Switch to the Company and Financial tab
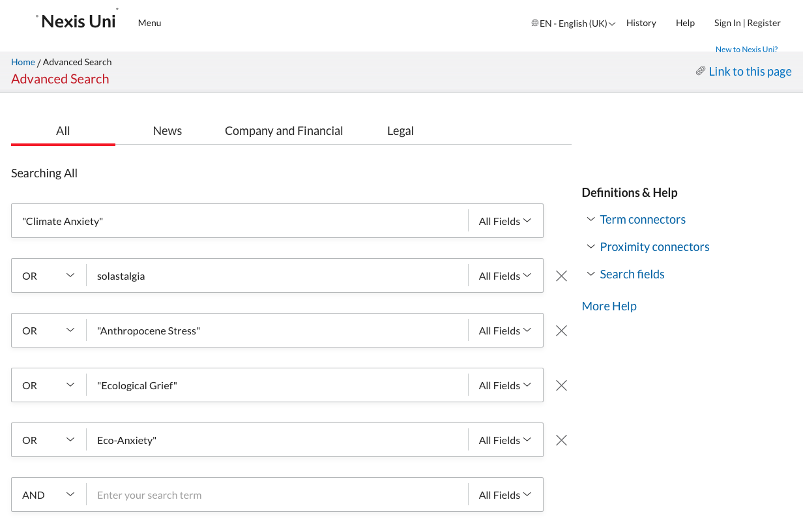This screenshot has height=532, width=803. [284, 131]
